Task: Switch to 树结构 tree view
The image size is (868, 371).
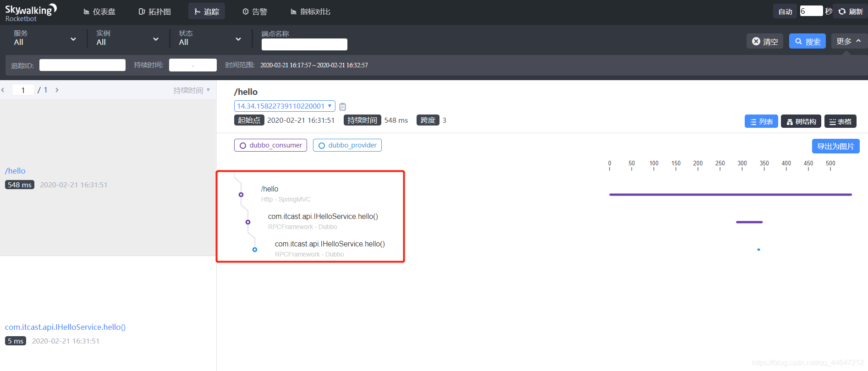Action: (801, 121)
